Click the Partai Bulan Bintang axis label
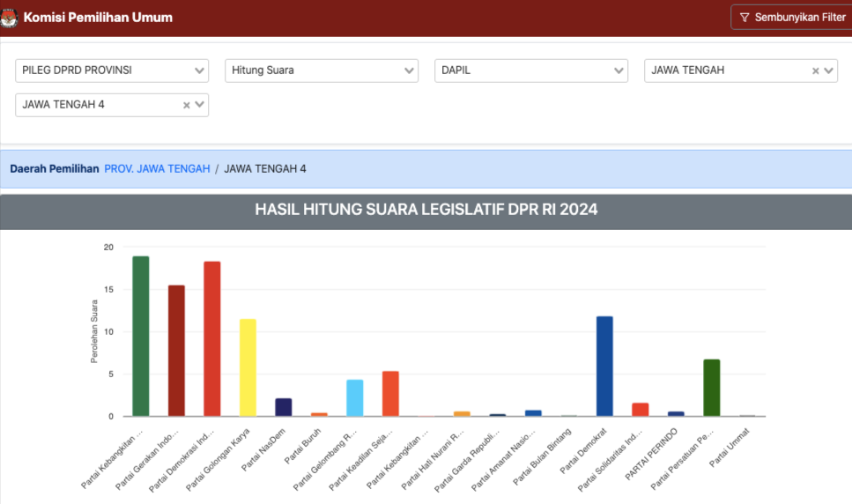852x504 pixels. pos(542,456)
